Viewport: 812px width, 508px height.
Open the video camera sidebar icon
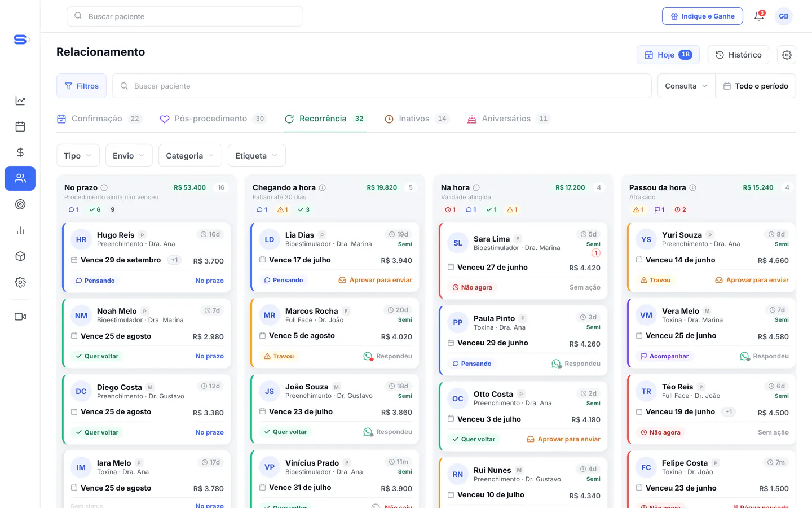tap(20, 317)
